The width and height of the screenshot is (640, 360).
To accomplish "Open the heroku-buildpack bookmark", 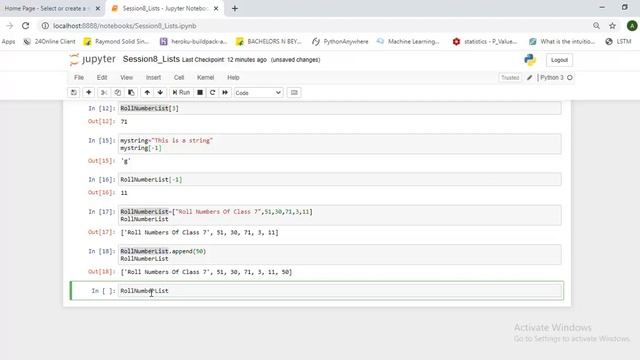I will pos(193,42).
